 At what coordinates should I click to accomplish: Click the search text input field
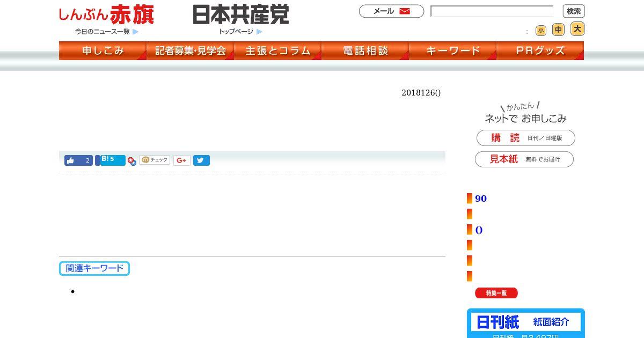click(492, 11)
